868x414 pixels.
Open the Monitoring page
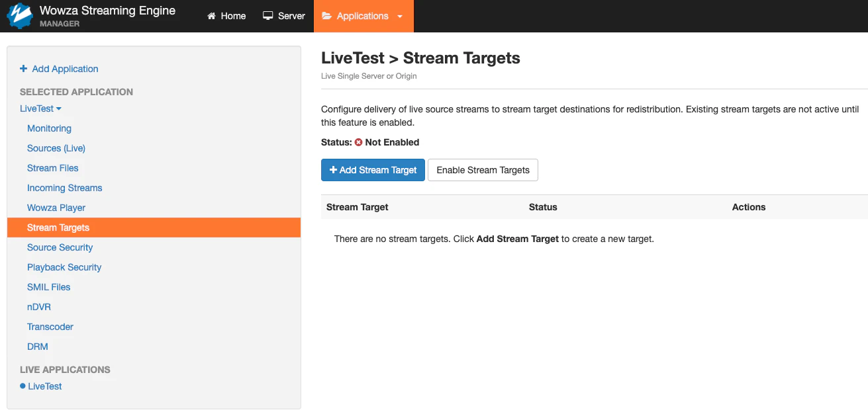49,128
